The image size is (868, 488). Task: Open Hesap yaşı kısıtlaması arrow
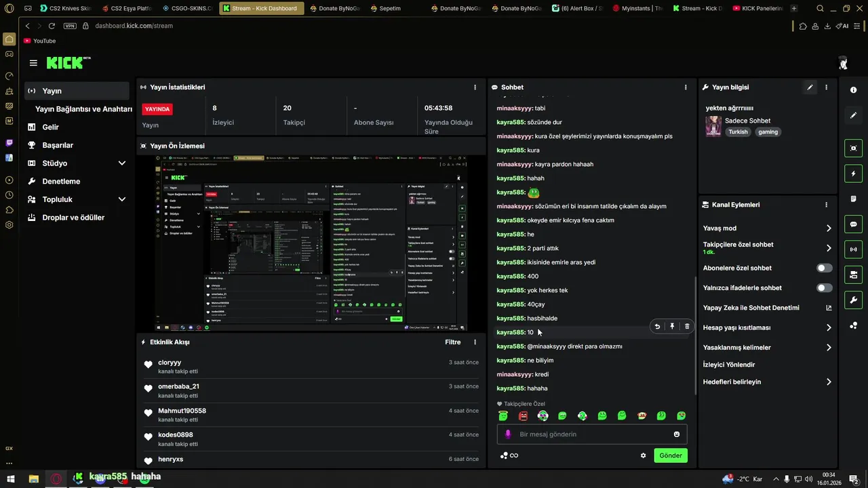829,328
